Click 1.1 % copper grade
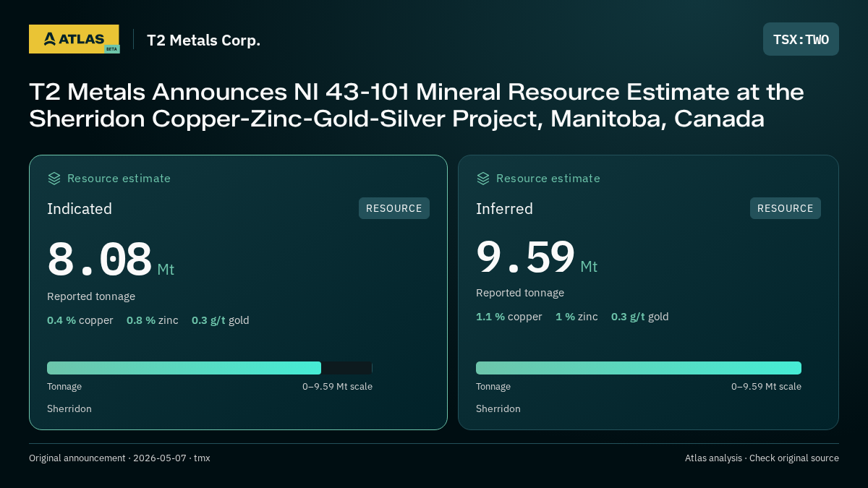 tap(509, 317)
